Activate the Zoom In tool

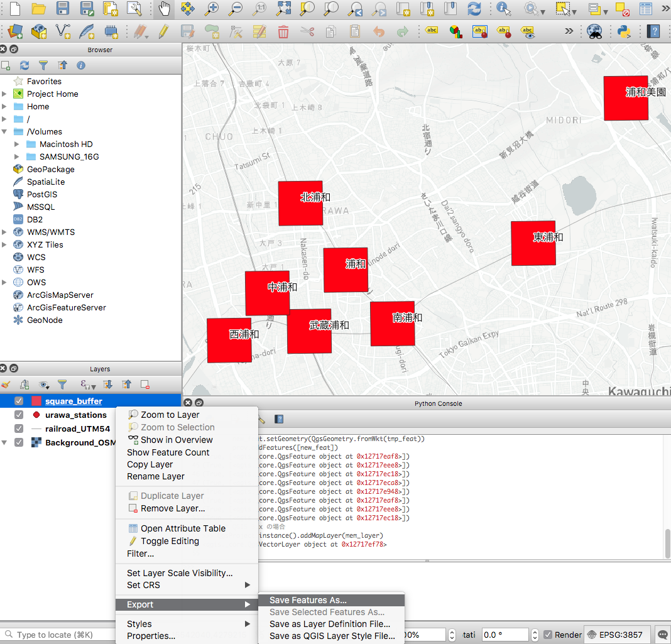point(212,9)
